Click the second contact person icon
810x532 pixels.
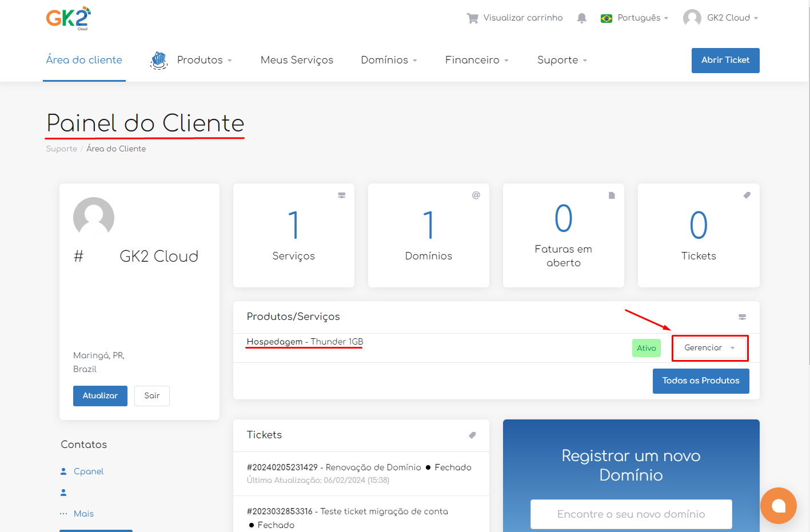click(x=63, y=493)
